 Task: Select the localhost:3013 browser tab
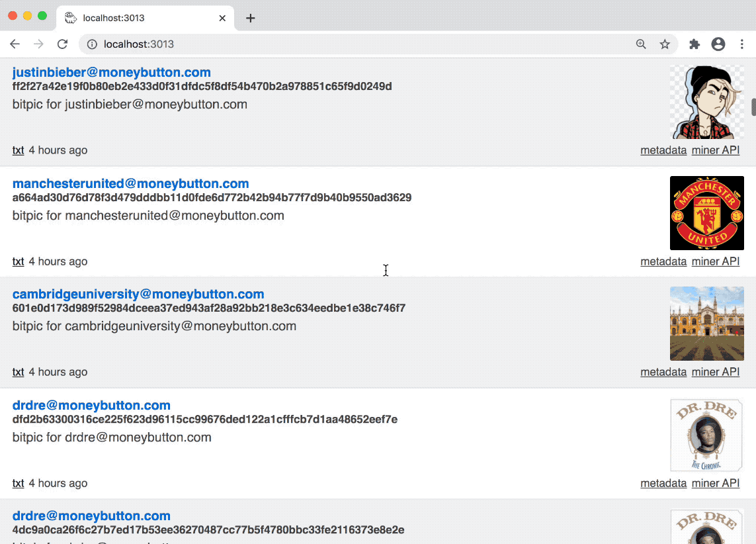tap(146, 18)
